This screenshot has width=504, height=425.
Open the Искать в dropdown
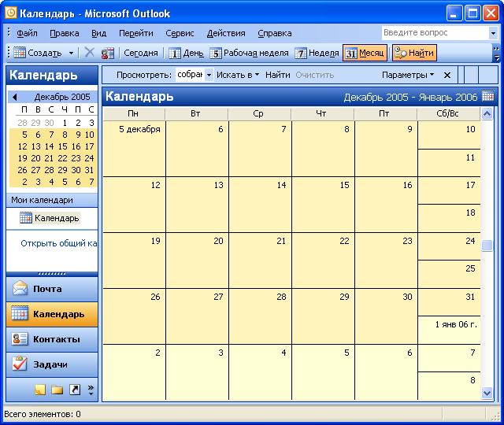[x=238, y=76]
